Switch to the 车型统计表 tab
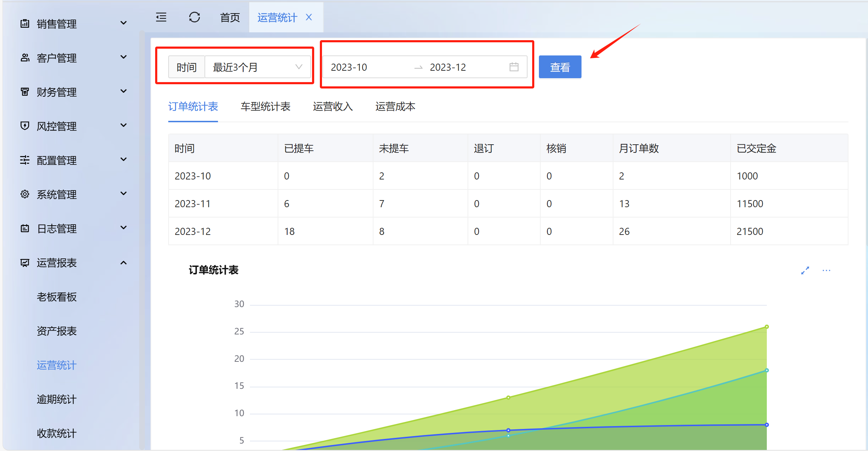 click(265, 107)
